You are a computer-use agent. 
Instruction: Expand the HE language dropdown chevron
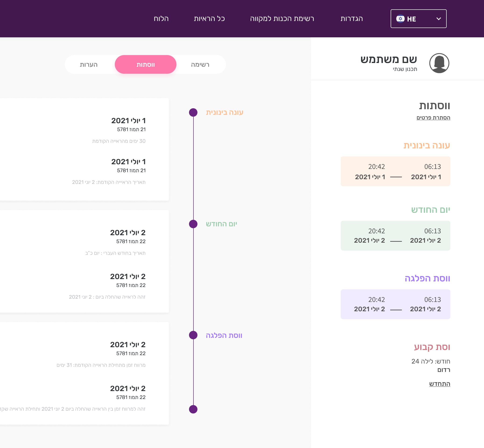click(438, 19)
